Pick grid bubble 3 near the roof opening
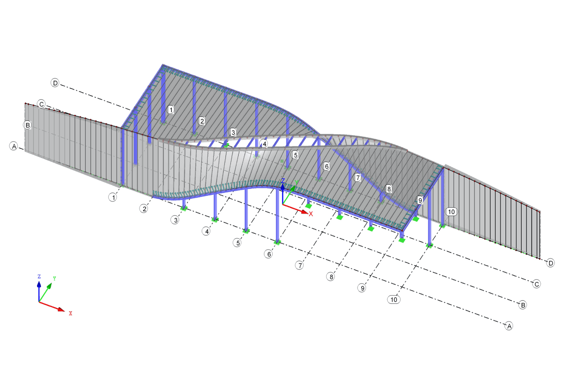Screen dimensions: 565x392 tap(233, 132)
